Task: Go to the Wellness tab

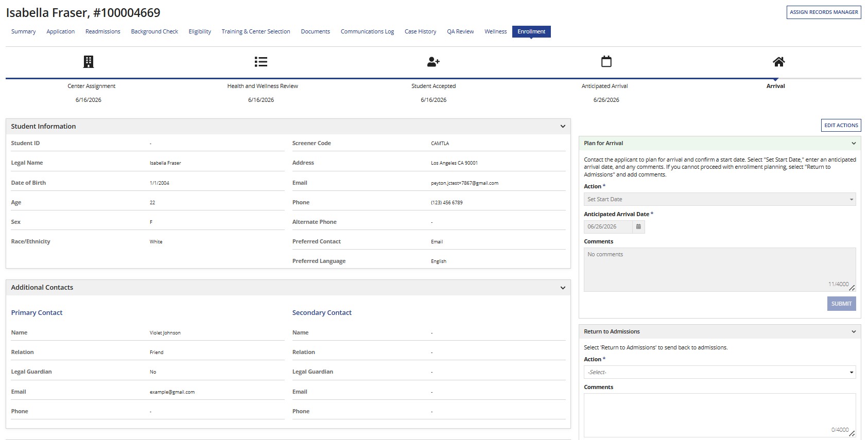Action: coord(496,31)
